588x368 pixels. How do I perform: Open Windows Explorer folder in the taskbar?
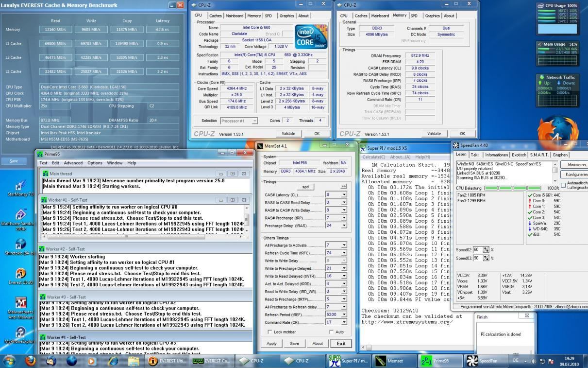coord(133,361)
